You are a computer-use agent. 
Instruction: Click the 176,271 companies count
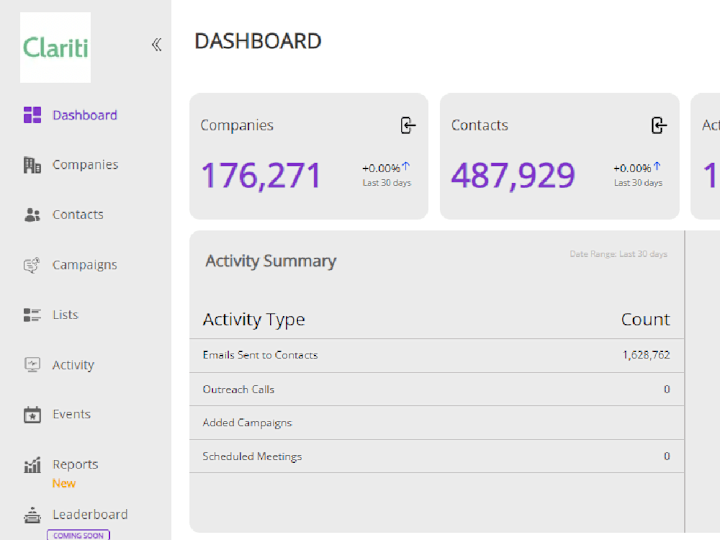(261, 176)
